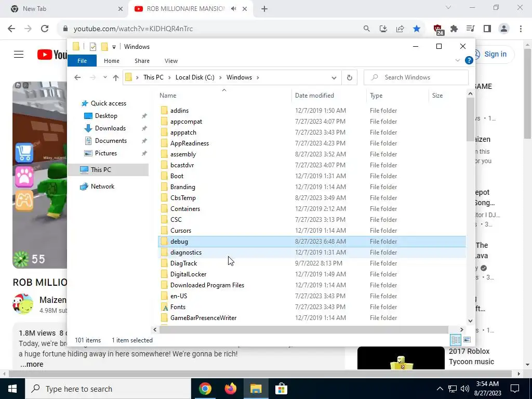
Task: Click the Up one level arrow in Explorer
Action: pos(116,77)
